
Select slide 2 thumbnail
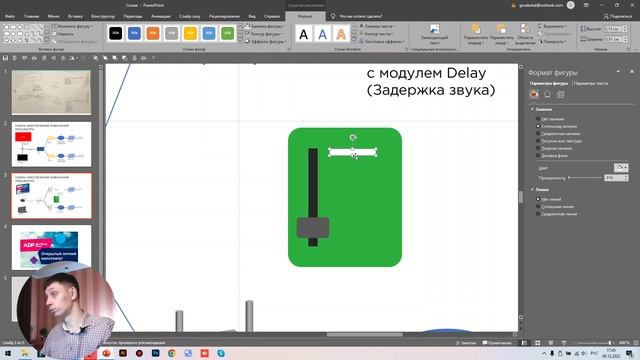(51, 144)
